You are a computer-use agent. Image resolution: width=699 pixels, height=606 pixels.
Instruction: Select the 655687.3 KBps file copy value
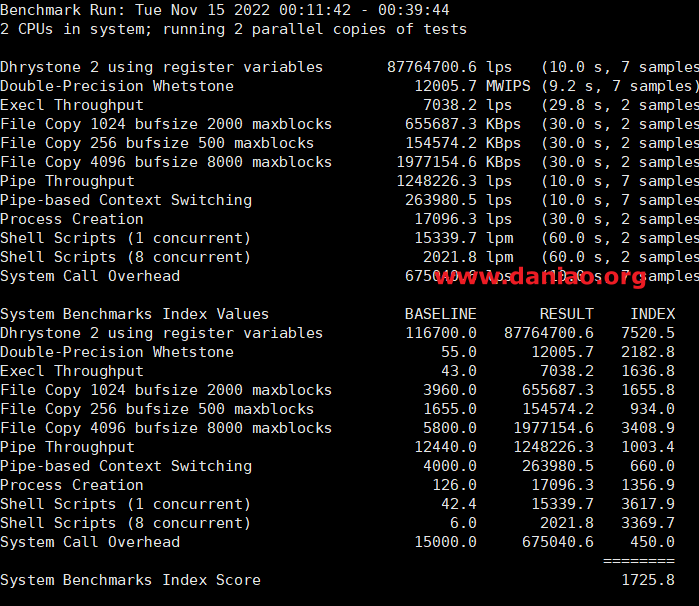tap(463, 124)
